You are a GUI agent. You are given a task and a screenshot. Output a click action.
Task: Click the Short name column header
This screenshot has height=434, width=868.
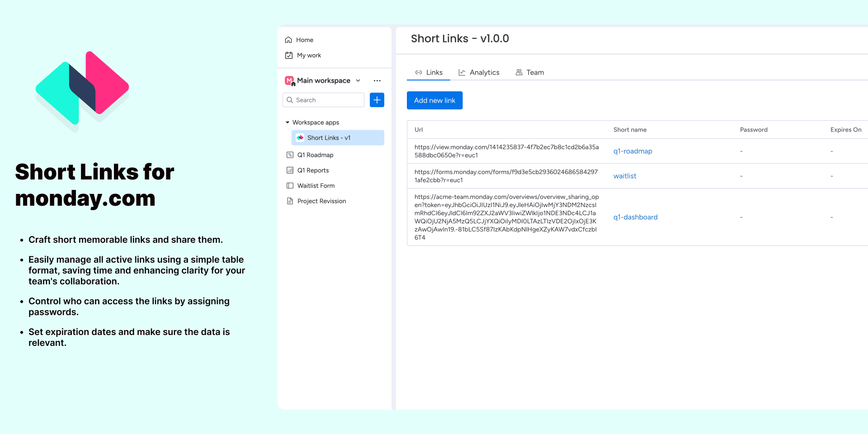pyautogui.click(x=630, y=130)
